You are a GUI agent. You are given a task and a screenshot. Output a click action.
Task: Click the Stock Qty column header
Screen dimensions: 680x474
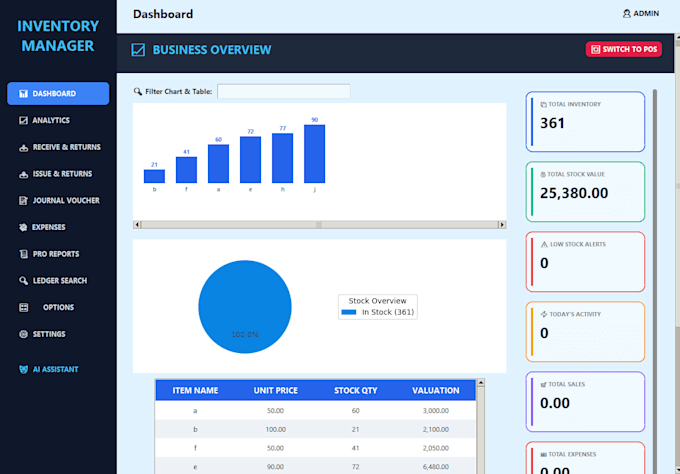tap(356, 391)
